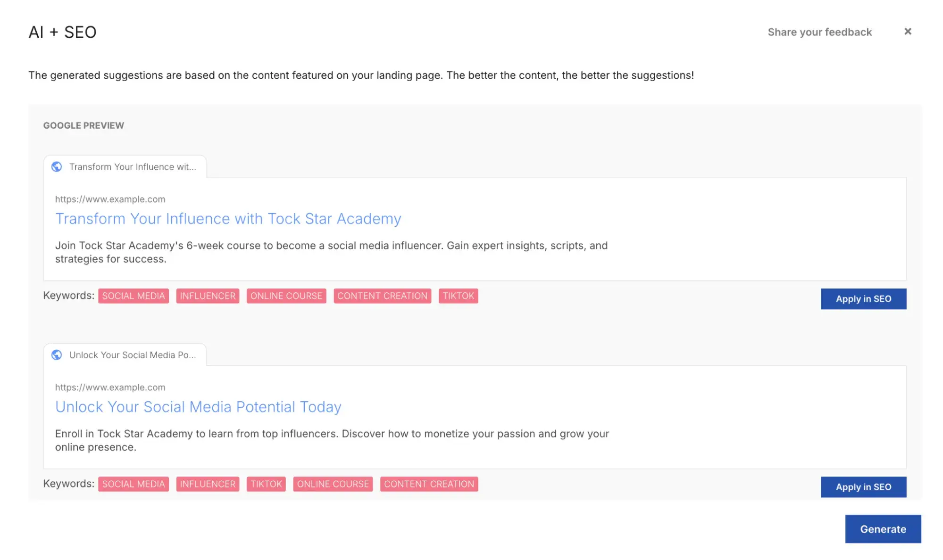Click SOCIAL MEDIA keyword in first suggestion

tap(134, 296)
